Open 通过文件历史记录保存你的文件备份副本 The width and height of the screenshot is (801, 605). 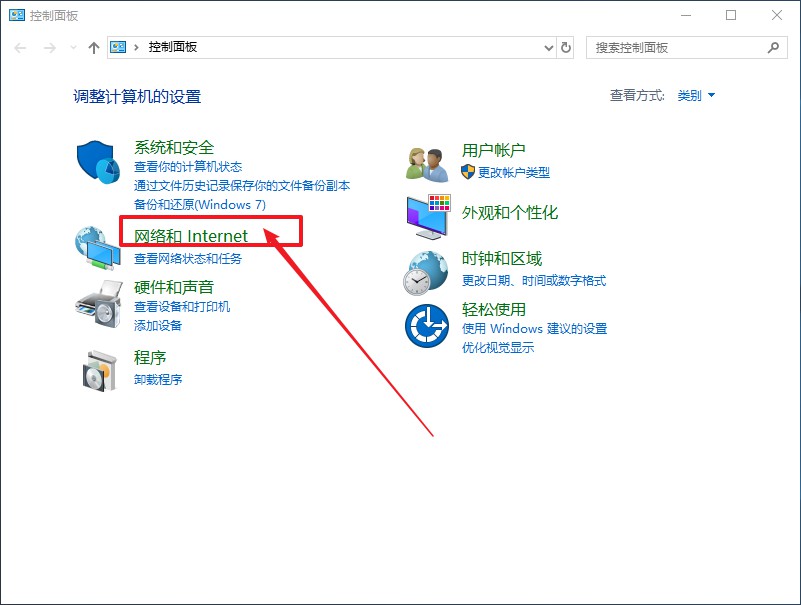(x=240, y=185)
